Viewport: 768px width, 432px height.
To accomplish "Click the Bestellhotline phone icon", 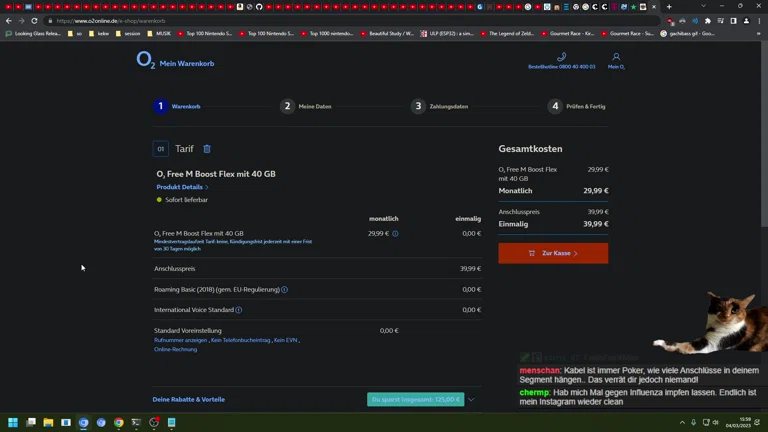I will pyautogui.click(x=561, y=57).
